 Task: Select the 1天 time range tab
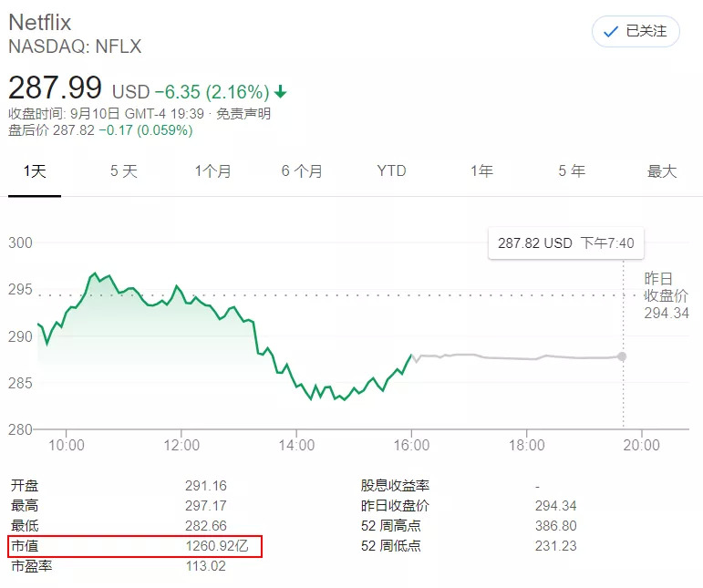[x=35, y=171]
